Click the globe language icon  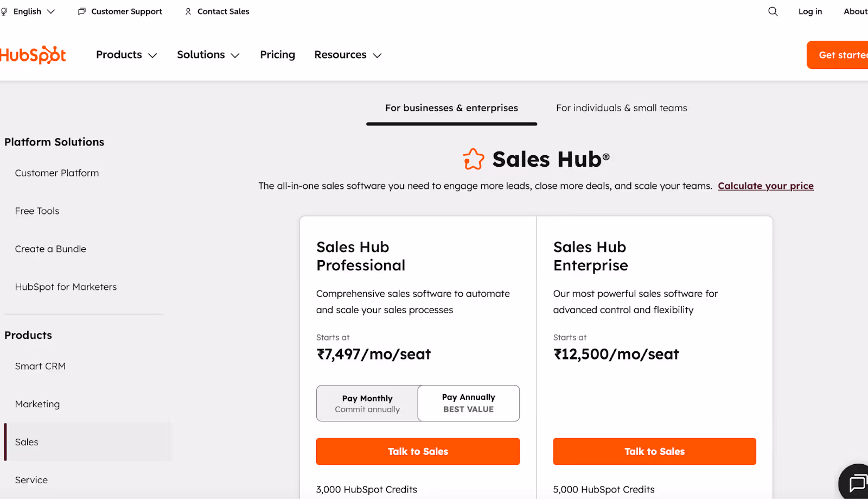(x=4, y=11)
